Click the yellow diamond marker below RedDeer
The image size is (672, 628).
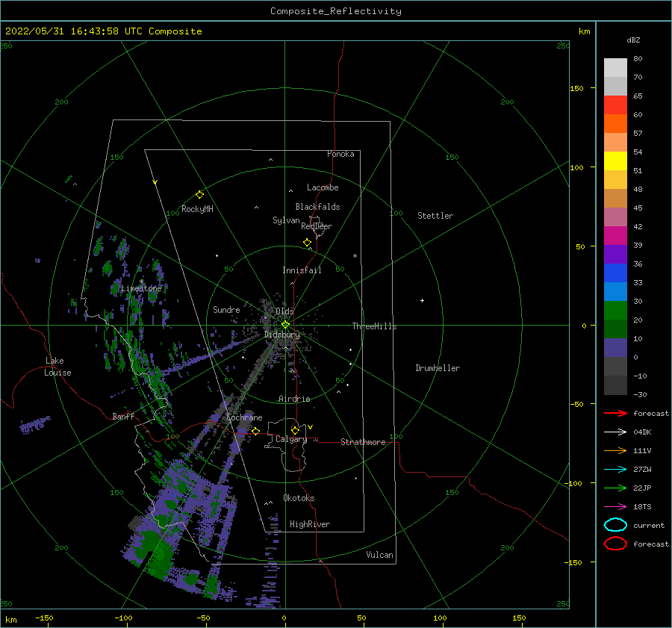coord(307,243)
